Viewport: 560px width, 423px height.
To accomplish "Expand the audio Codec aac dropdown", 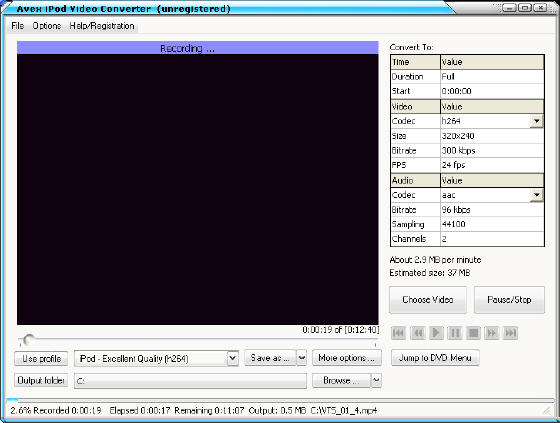I will pyautogui.click(x=536, y=195).
